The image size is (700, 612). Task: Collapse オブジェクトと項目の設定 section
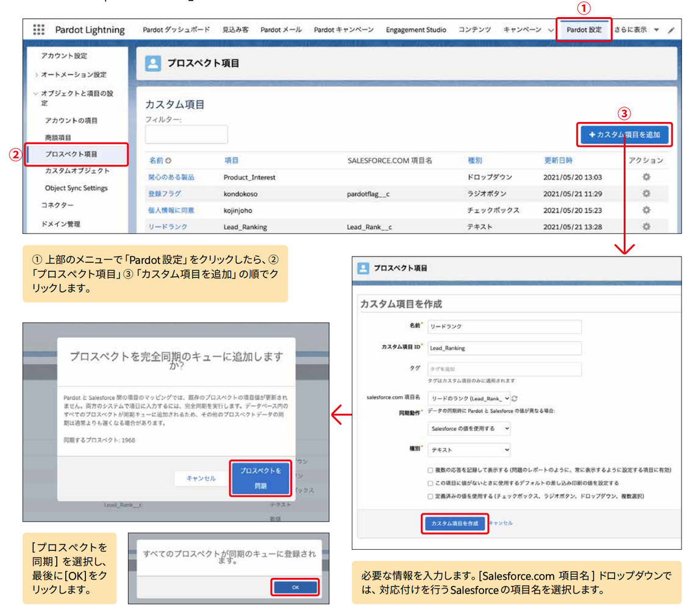(x=36, y=94)
